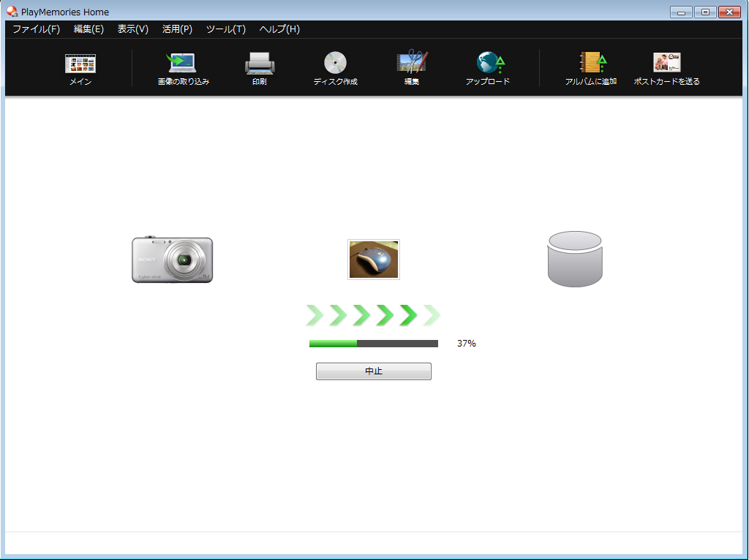The width and height of the screenshot is (749, 560).
Task: Open the ヘルプ(H) menu
Action: 279,29
